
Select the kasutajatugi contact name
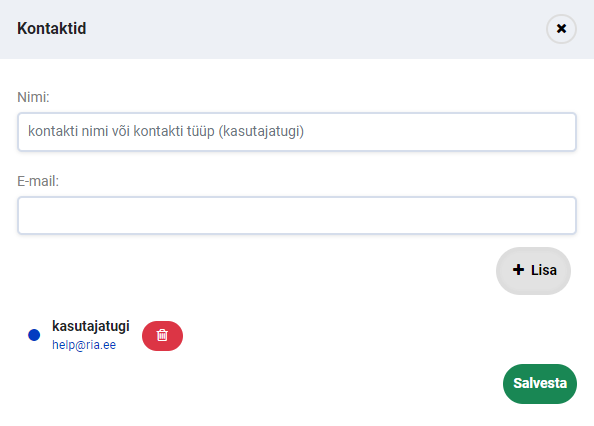[x=91, y=326]
